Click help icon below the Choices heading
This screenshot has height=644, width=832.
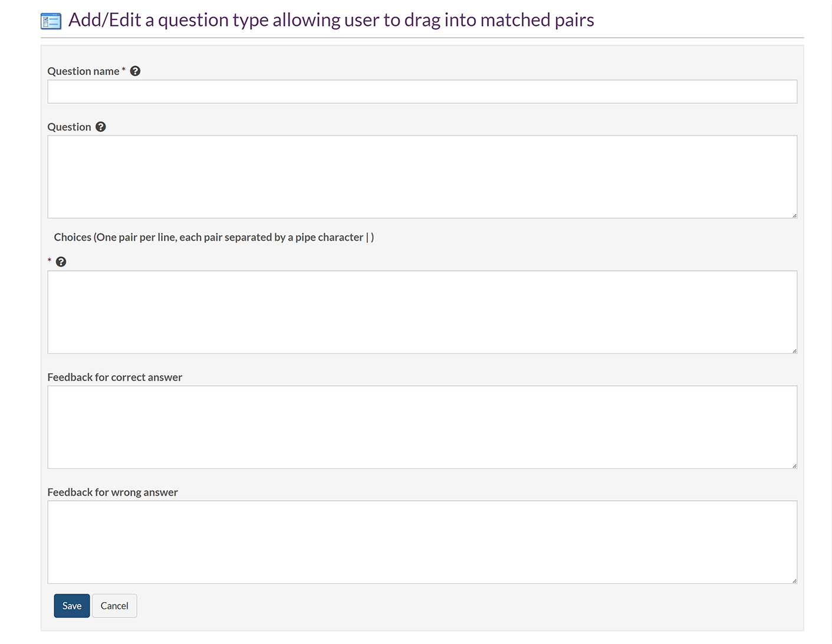pyautogui.click(x=61, y=262)
